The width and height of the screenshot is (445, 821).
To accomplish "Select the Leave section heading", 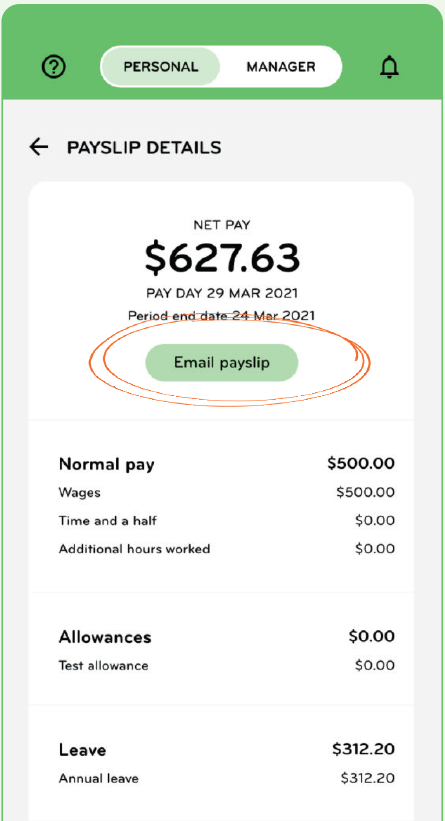I will (x=82, y=750).
